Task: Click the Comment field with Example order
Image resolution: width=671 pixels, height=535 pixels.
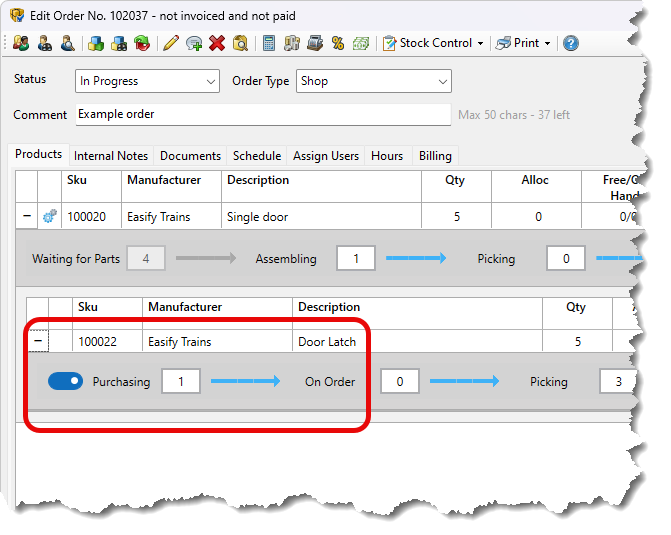Action: [x=263, y=114]
